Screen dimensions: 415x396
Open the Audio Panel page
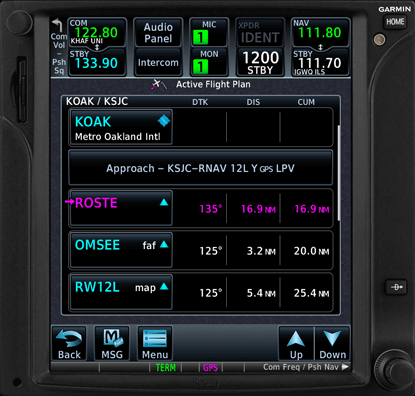tap(158, 33)
